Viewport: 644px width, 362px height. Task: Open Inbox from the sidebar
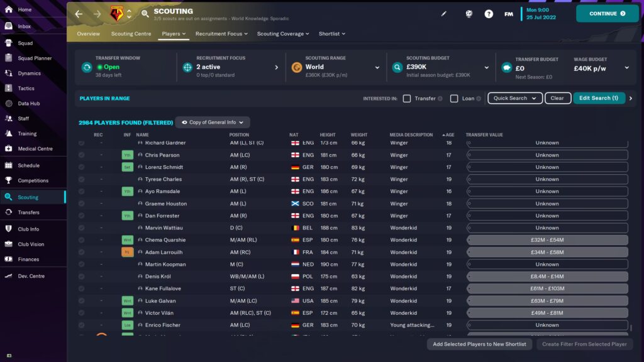point(25,26)
